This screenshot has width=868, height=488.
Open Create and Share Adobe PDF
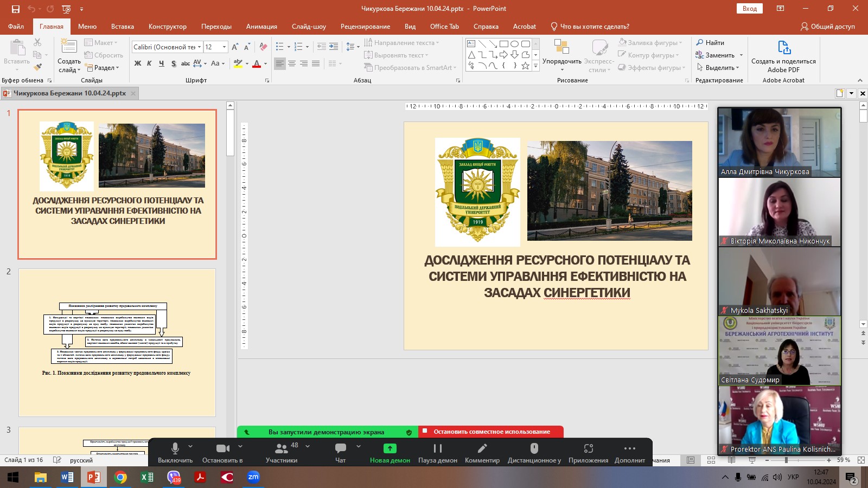click(783, 56)
